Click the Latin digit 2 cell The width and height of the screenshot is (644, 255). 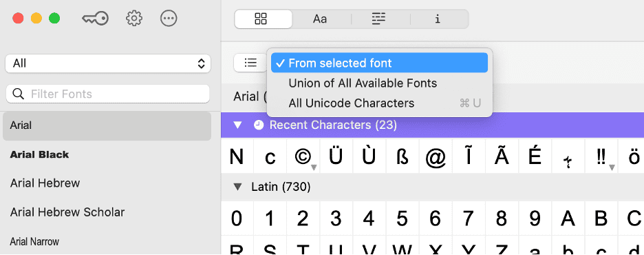click(x=303, y=218)
